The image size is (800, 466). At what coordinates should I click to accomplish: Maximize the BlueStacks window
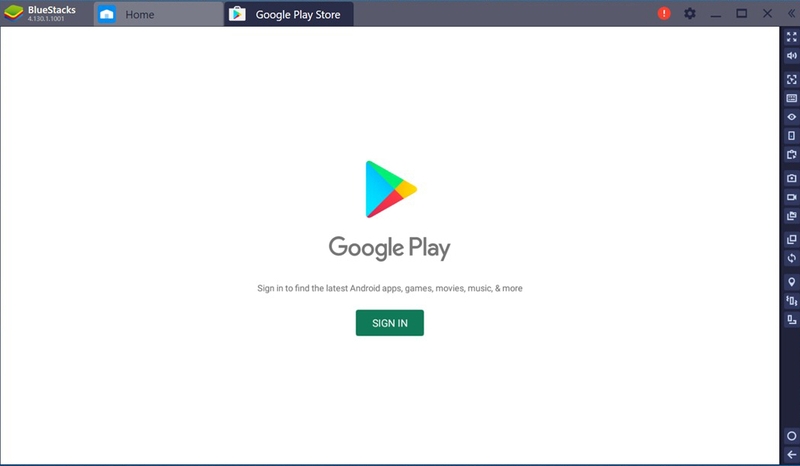tap(741, 13)
